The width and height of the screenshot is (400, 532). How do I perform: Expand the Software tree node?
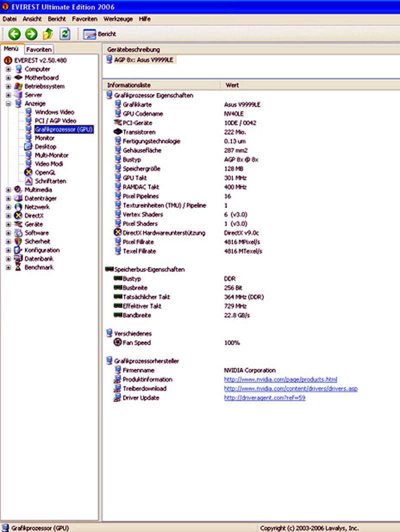pyautogui.click(x=8, y=233)
